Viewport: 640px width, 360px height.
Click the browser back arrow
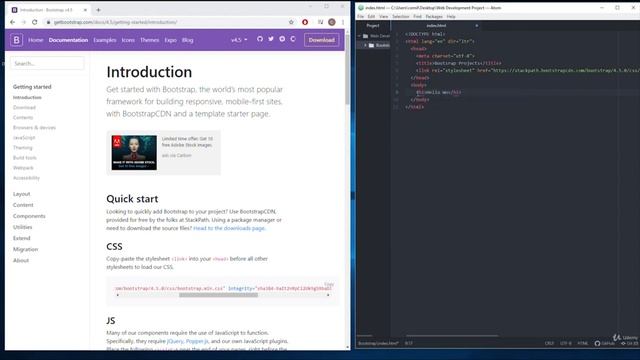coord(13,22)
